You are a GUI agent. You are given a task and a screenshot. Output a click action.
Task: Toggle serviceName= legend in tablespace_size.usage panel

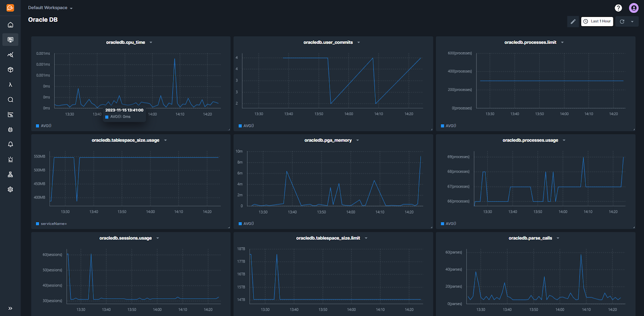point(51,224)
